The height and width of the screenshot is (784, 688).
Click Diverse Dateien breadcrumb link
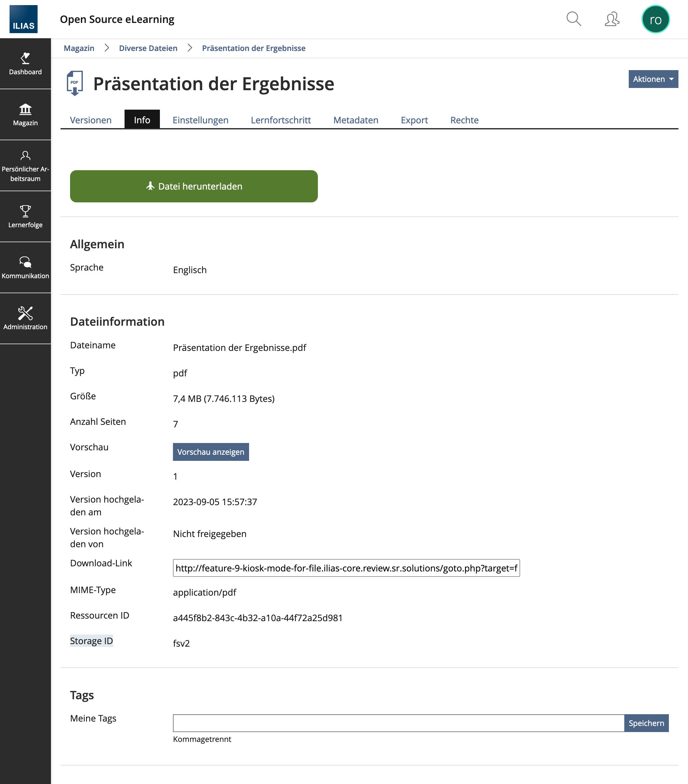point(148,48)
